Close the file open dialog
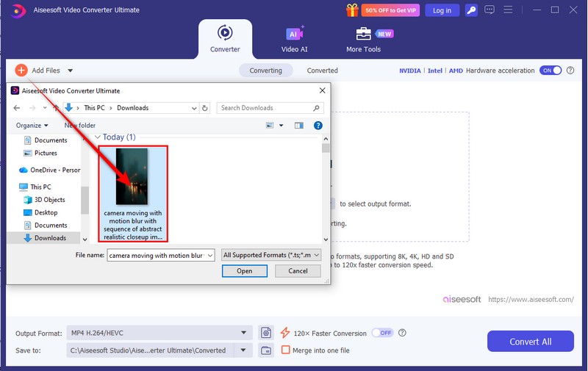This screenshot has height=371, width=588. click(322, 90)
